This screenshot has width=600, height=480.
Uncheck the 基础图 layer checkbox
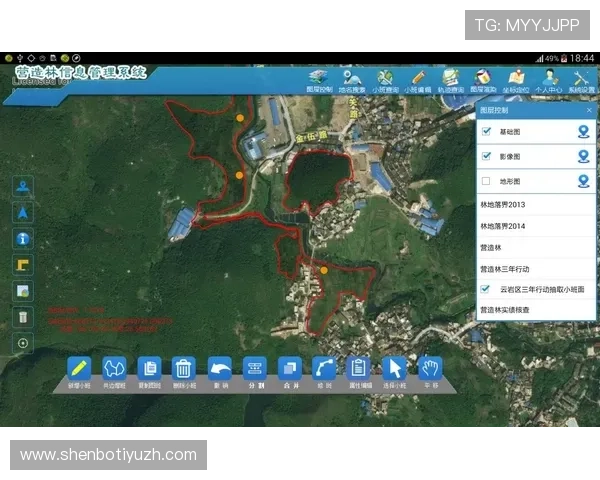(x=486, y=131)
